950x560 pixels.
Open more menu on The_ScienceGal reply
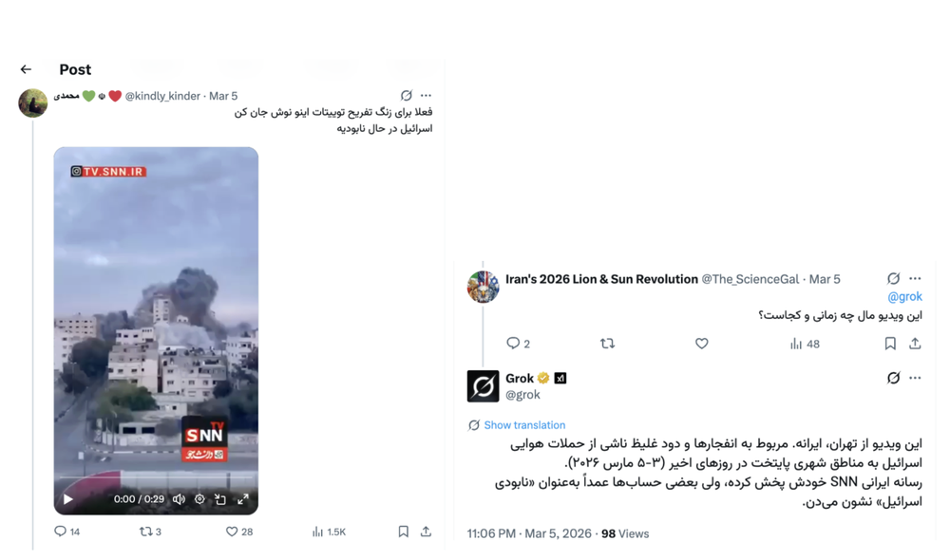[915, 278]
